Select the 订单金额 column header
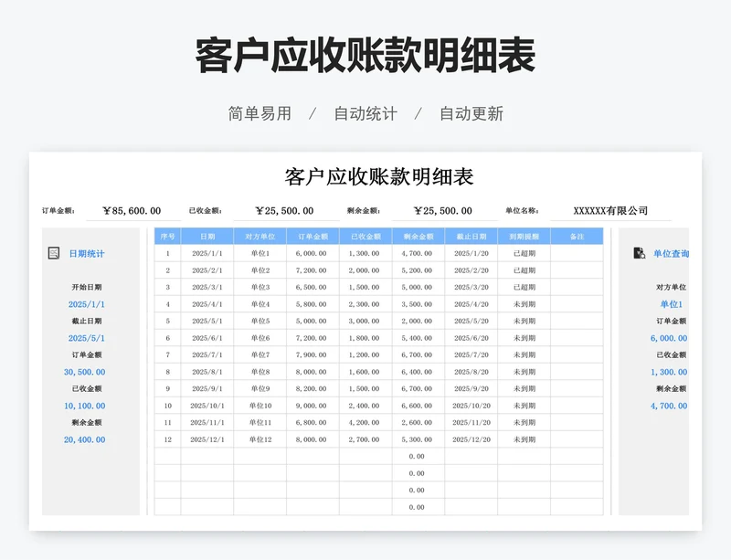Viewport: 731px width, 560px height. [313, 237]
